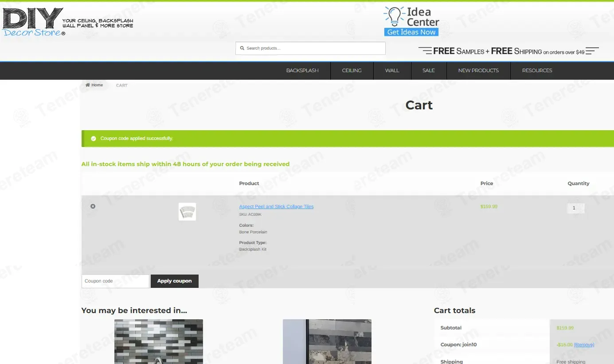Screen dimensions: 614x364
Task: Click the breadcrumb Home icon link
Action: tap(94, 85)
